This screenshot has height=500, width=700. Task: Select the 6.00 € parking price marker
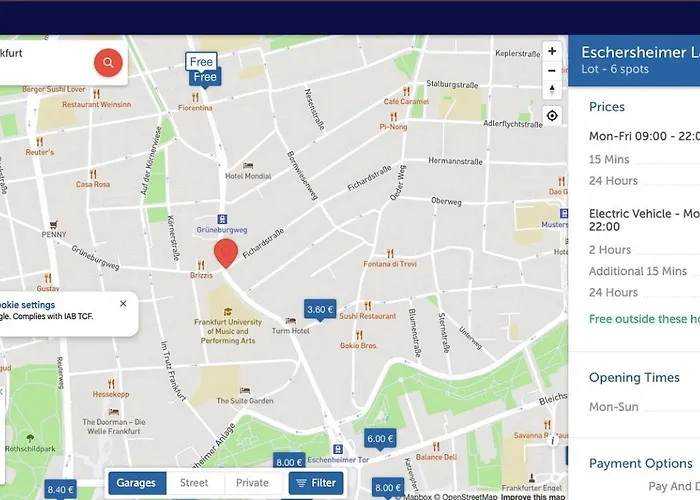(x=381, y=439)
